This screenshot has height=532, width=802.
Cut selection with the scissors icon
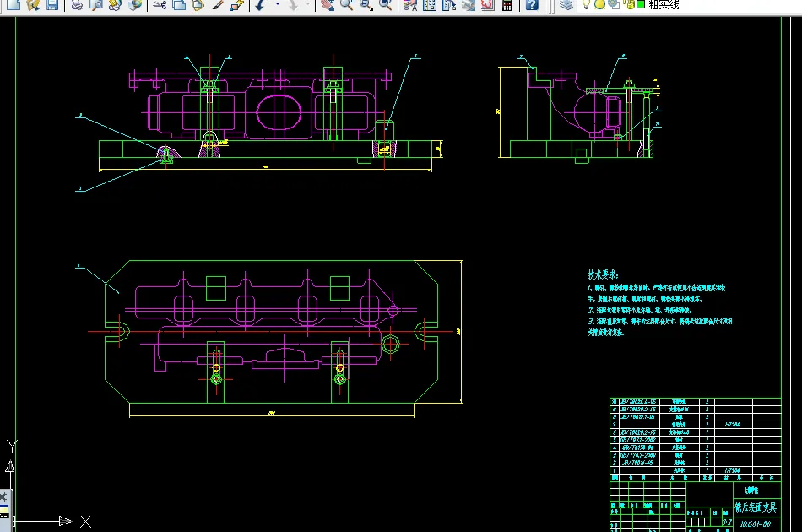point(160,4)
